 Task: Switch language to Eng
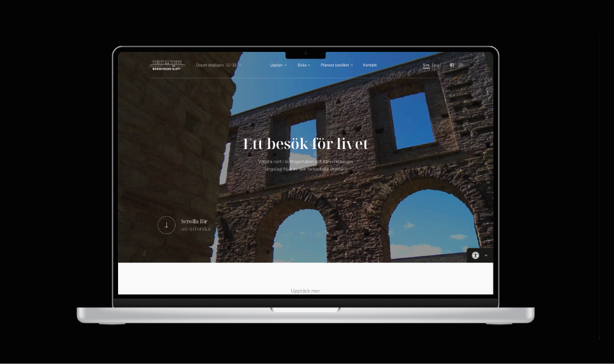435,65
